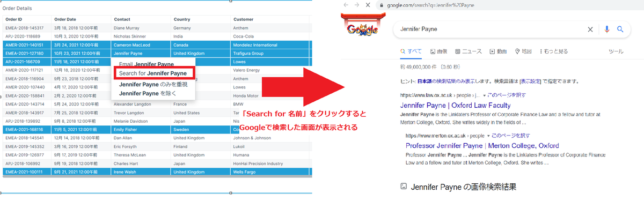Switch to the 動画 results tab
Viewport: 644px width, 209px height.
pos(499,51)
